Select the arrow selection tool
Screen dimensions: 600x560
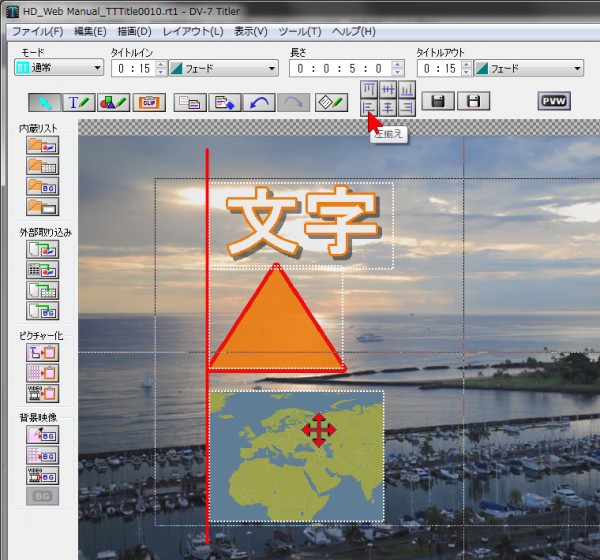44,102
